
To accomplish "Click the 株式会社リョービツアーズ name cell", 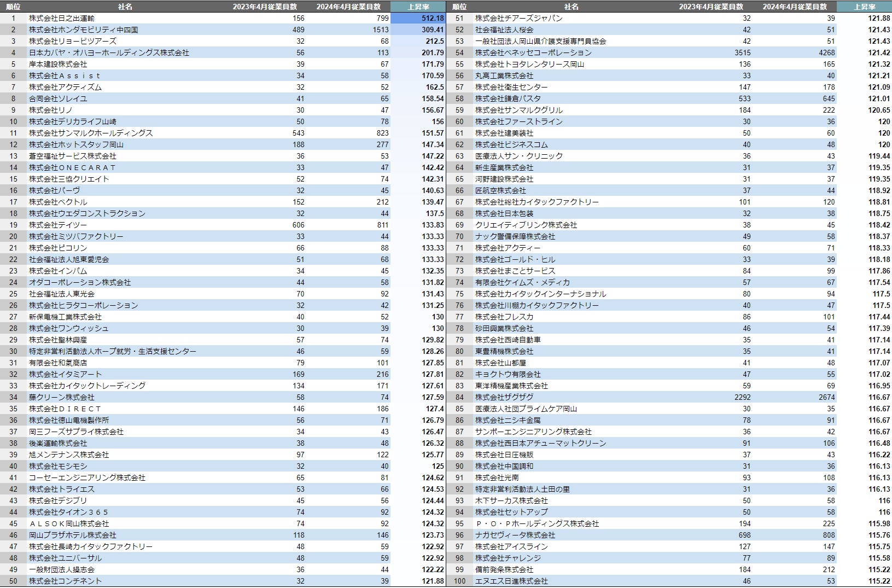I will point(73,41).
